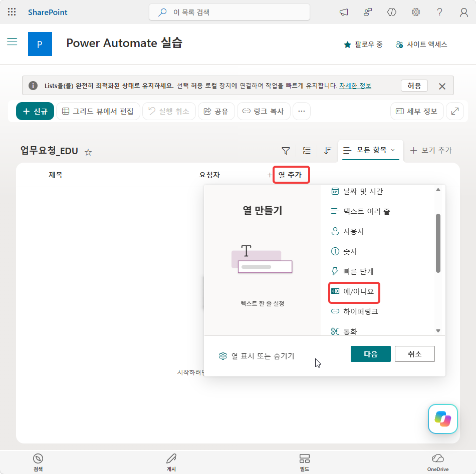Open the filter funnel icon

pos(286,151)
